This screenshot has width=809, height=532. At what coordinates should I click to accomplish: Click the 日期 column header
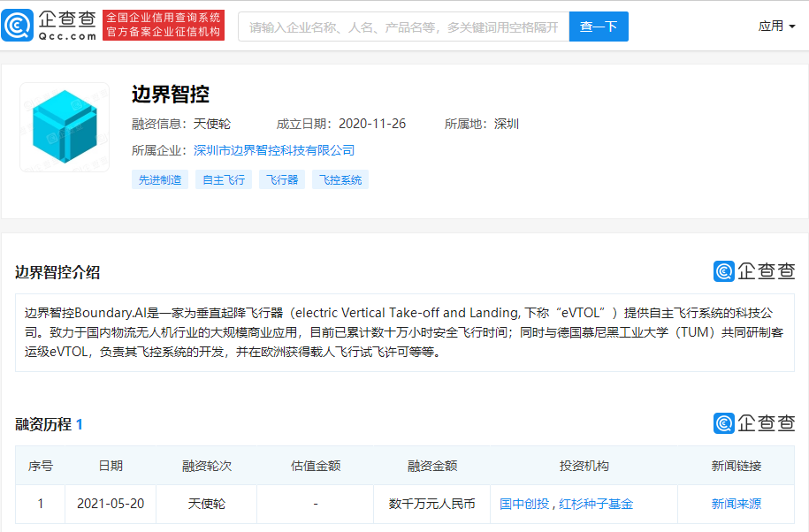click(x=111, y=466)
